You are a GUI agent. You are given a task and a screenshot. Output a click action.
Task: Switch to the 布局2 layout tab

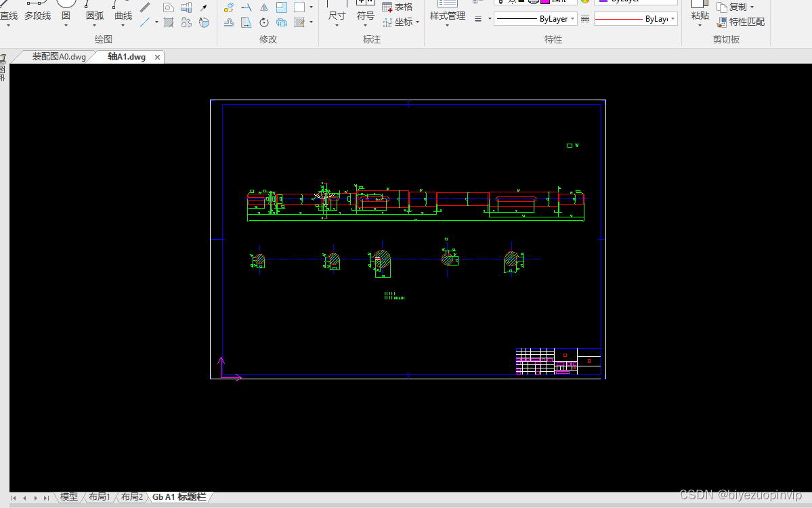(x=131, y=497)
